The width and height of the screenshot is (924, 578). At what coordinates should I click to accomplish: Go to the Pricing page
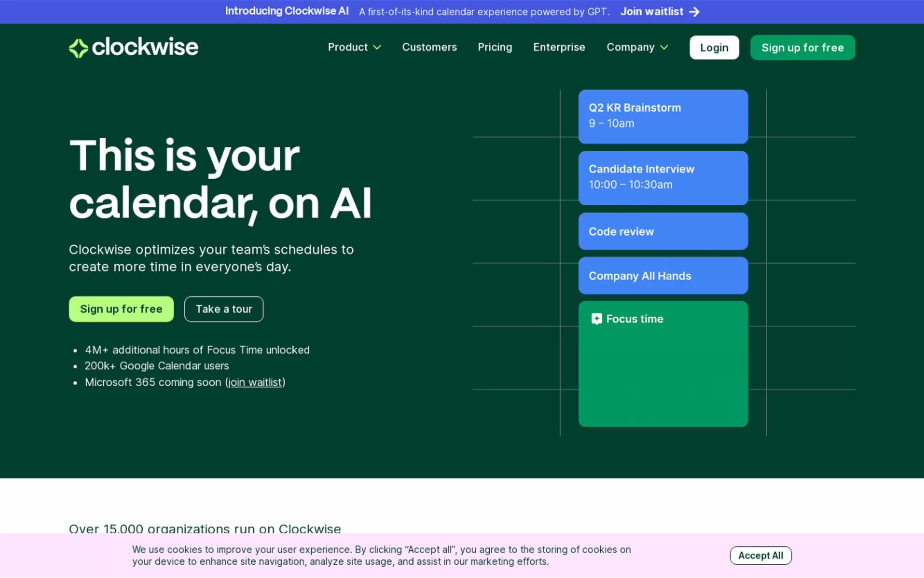(x=495, y=47)
